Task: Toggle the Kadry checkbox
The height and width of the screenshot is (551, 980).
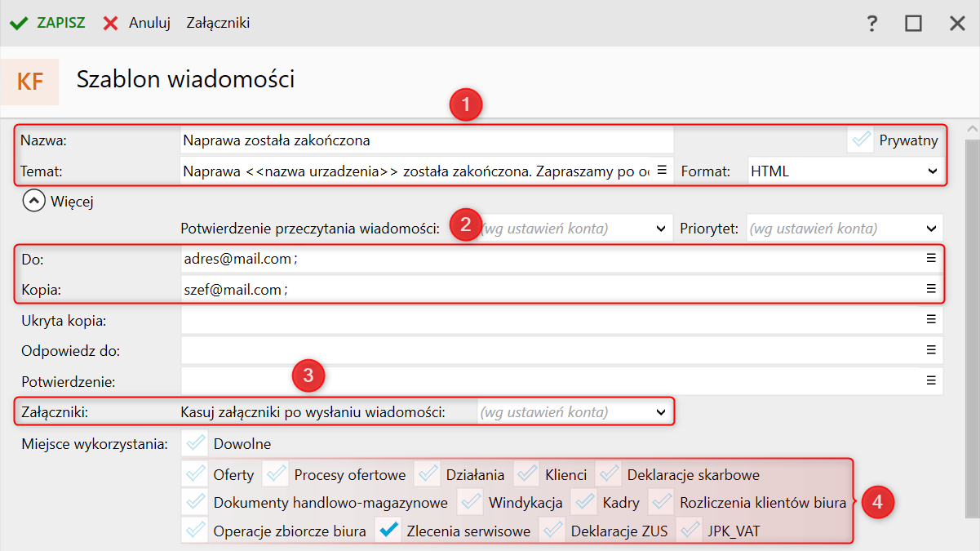Action: pos(584,503)
